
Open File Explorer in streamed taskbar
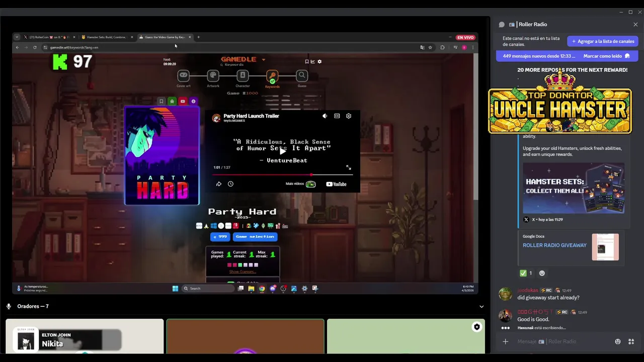click(251, 289)
